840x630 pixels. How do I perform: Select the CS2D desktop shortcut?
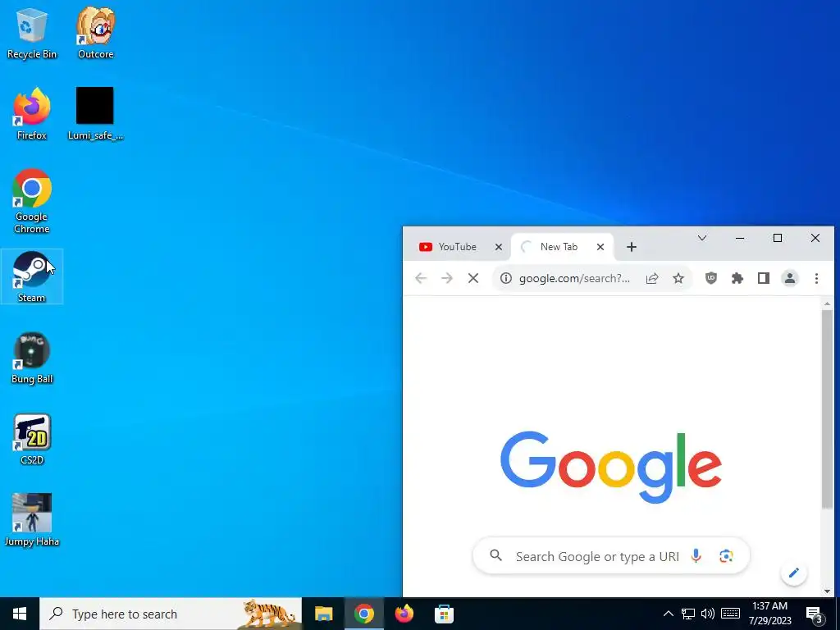32,440
